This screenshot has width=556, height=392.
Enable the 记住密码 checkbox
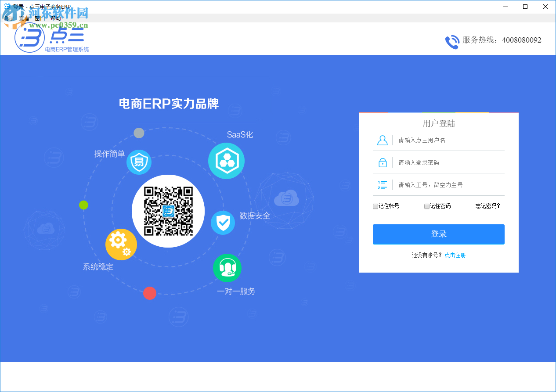coord(426,206)
